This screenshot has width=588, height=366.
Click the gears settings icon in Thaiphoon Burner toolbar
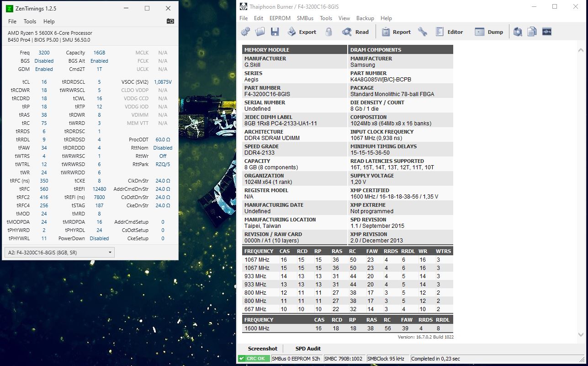tap(245, 32)
